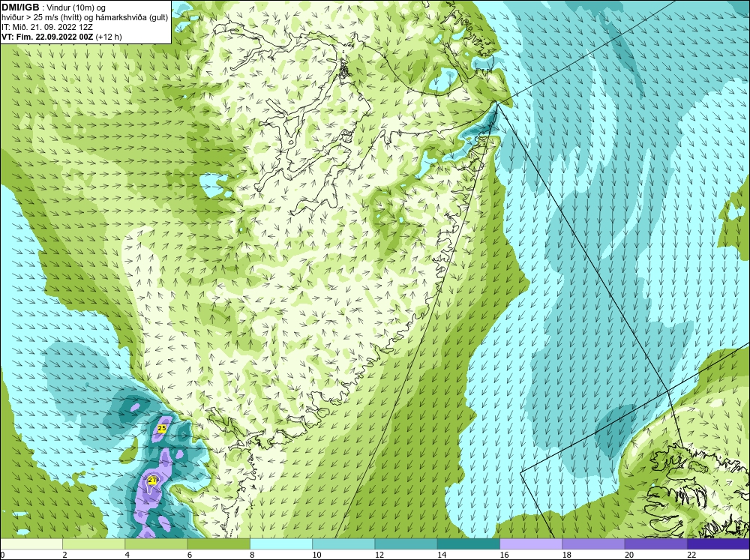Screen dimensions: 750x560
Task: Select the 20-22 m/s violet swatch
Action: point(655,544)
